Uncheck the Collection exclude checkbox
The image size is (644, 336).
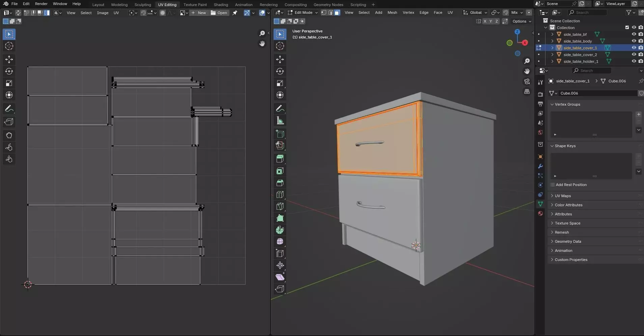tap(627, 27)
